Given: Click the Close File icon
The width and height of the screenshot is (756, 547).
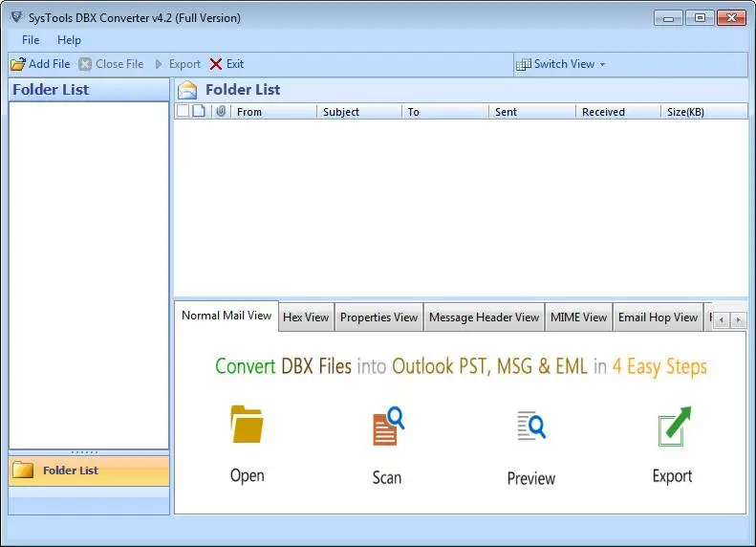Looking at the screenshot, I should click(85, 64).
